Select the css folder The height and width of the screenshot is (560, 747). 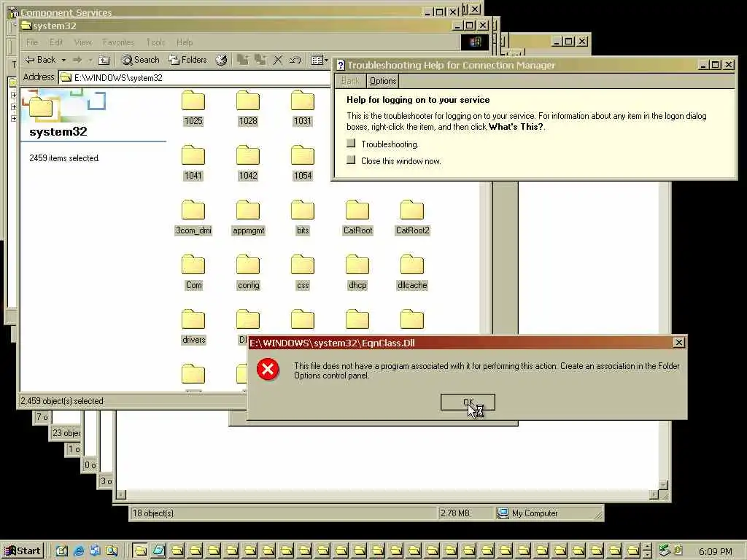303,273
